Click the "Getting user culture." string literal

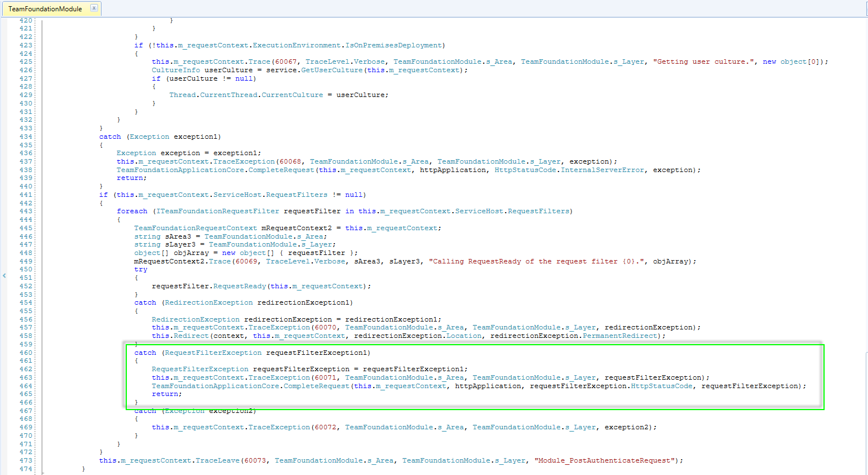coord(703,61)
